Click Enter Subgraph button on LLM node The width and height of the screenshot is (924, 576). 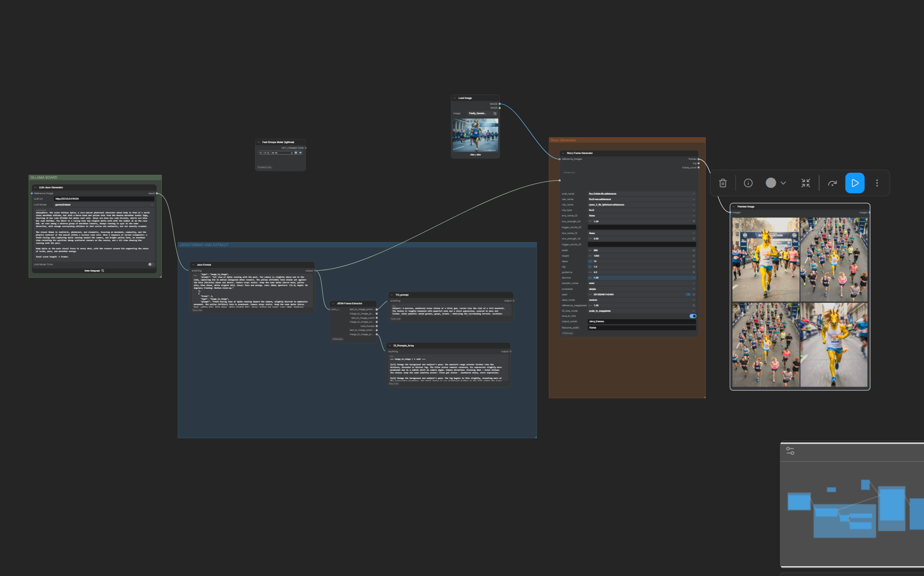pyautogui.click(x=94, y=271)
